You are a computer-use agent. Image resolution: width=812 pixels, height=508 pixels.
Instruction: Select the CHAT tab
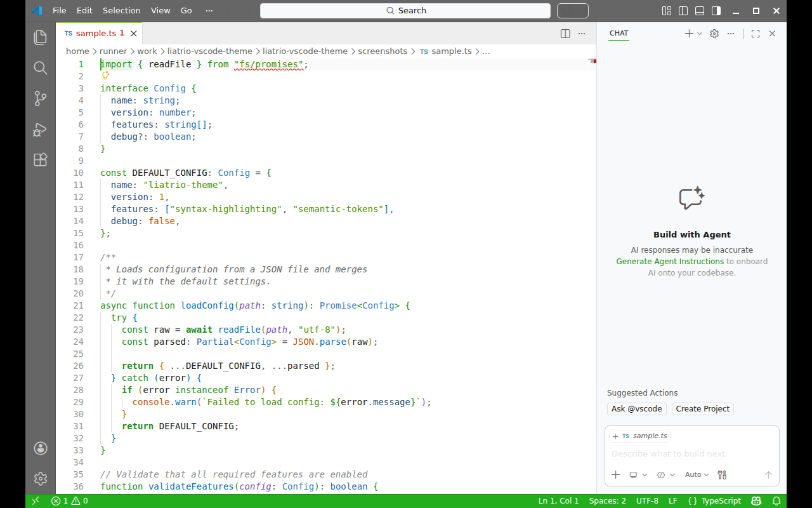[619, 33]
